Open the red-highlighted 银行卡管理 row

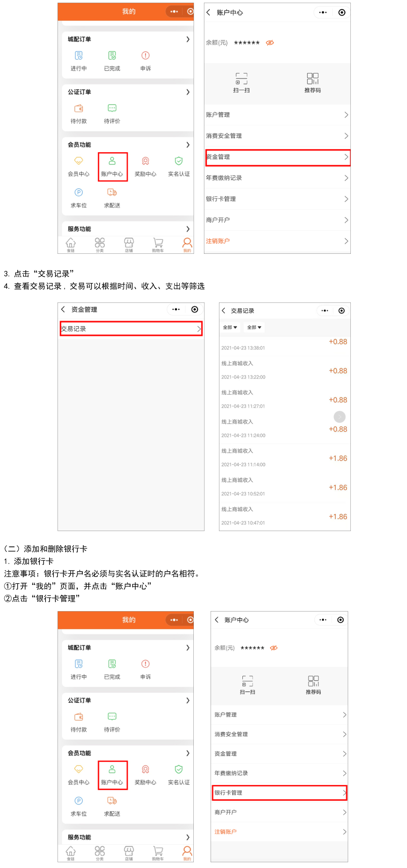point(279,793)
